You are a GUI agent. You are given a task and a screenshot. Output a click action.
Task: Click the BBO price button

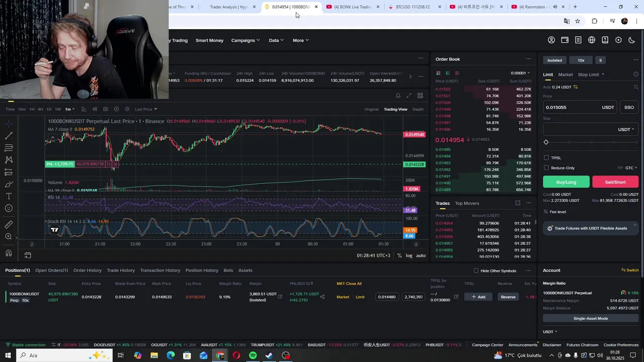point(629,107)
